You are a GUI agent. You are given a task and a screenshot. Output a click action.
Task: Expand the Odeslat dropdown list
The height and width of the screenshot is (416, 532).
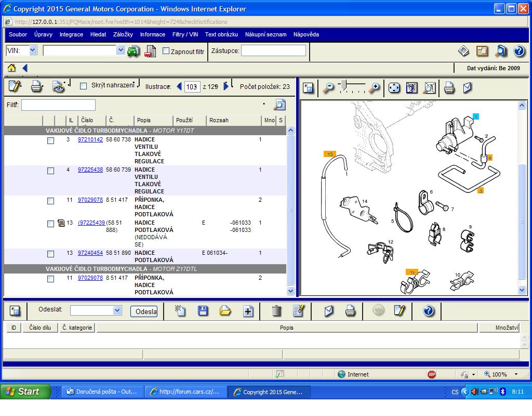point(117,310)
